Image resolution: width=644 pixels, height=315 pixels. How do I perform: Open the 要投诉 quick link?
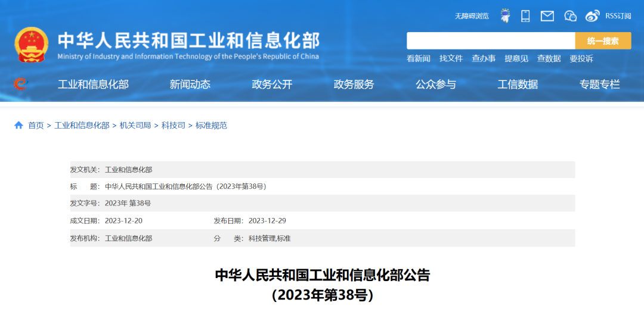581,58
